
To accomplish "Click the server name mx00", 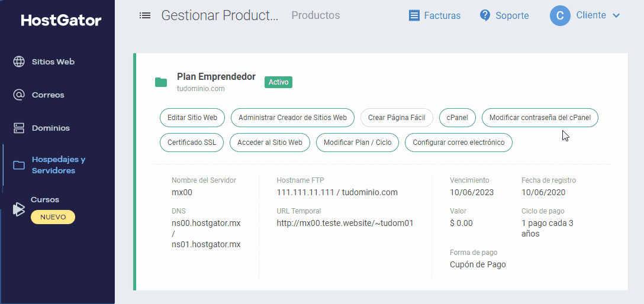I will [182, 192].
